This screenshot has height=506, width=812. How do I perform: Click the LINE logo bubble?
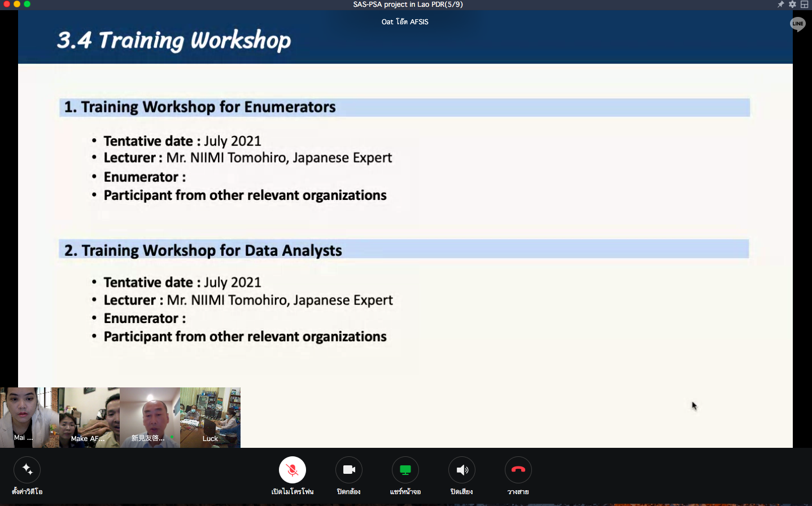pyautogui.click(x=797, y=24)
